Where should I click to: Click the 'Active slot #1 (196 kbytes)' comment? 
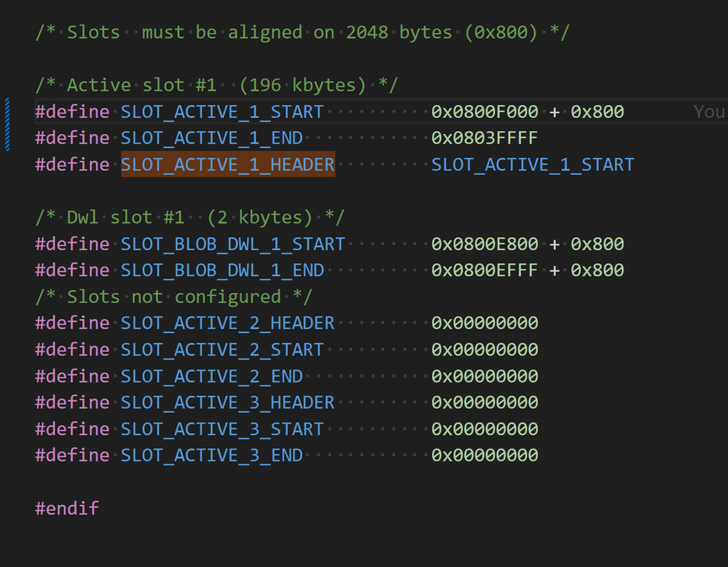tap(216, 85)
